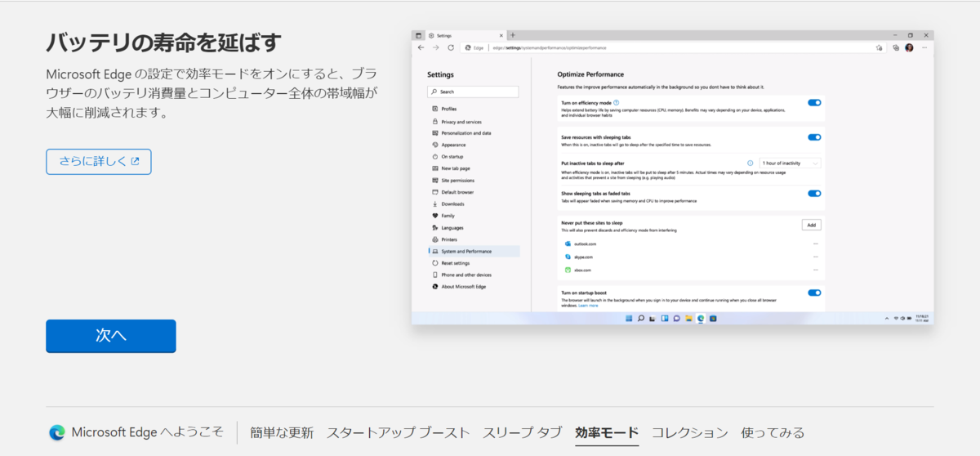The image size is (980, 456).
Task: Open the 1 hour of inactivity dropdown
Action: tap(790, 163)
